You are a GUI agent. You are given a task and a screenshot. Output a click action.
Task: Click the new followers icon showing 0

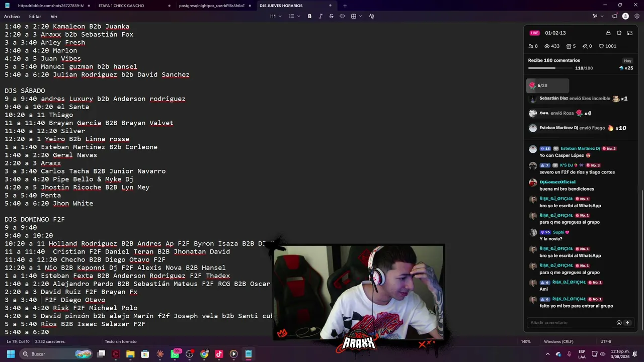click(587, 46)
